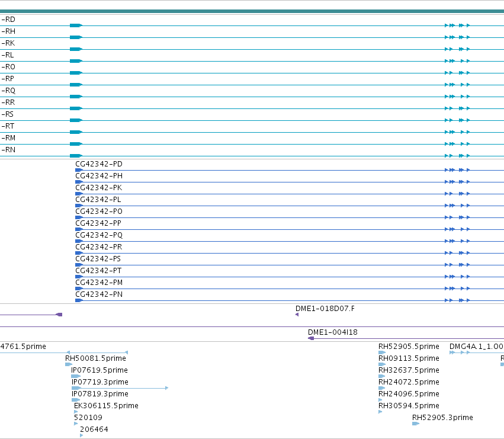
Task: Click first exon block of -RN transcript
Action: [76, 156]
